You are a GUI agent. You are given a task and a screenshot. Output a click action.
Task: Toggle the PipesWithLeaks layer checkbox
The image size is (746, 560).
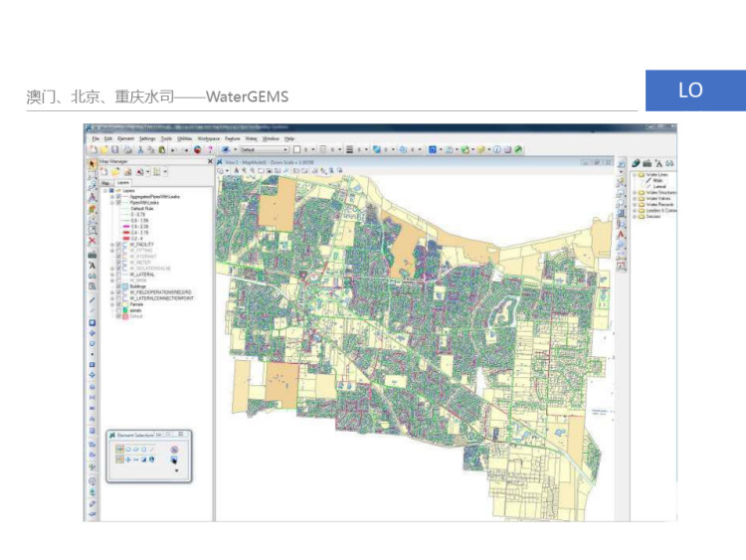[119, 203]
